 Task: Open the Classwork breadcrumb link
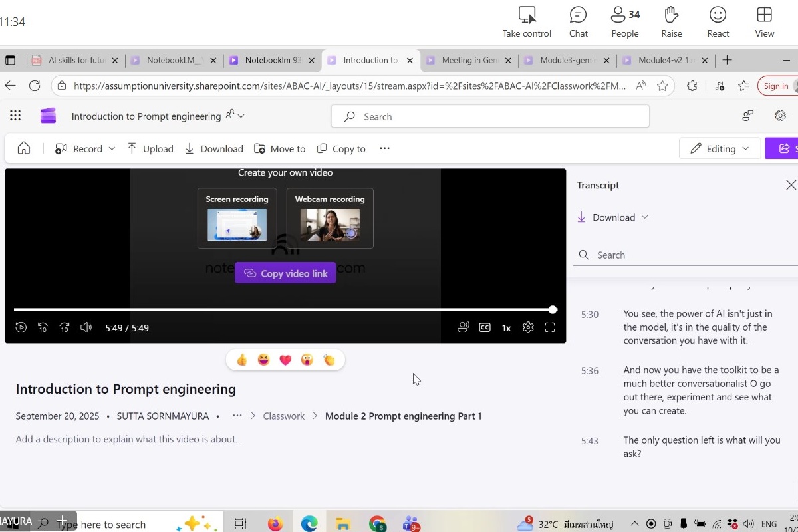[x=283, y=416]
